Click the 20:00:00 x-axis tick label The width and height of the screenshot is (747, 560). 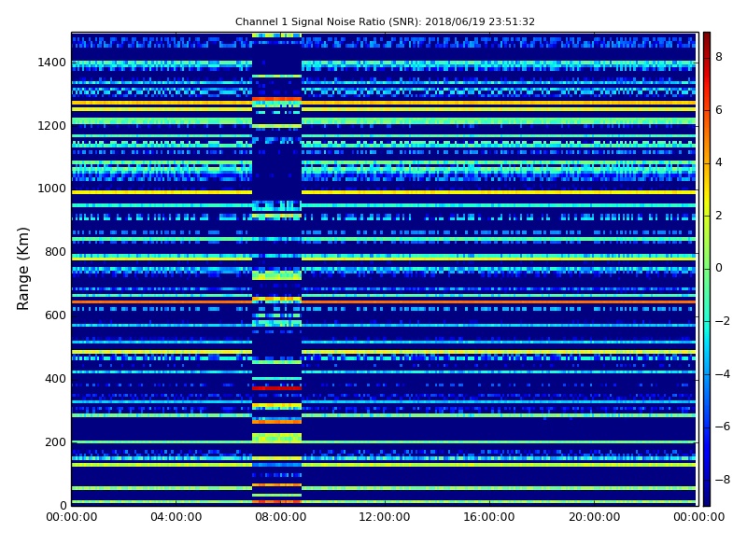594,517
